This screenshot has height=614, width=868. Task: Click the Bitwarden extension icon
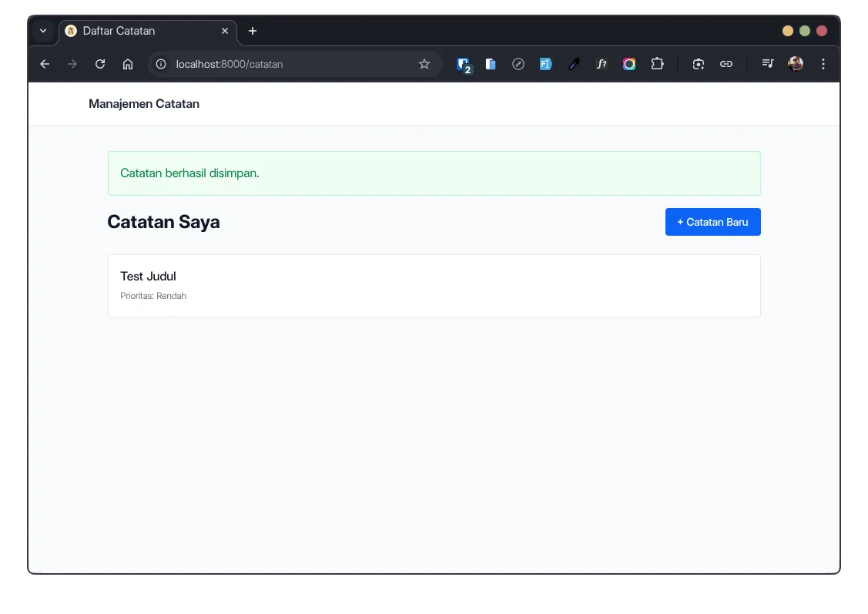pyautogui.click(x=463, y=65)
